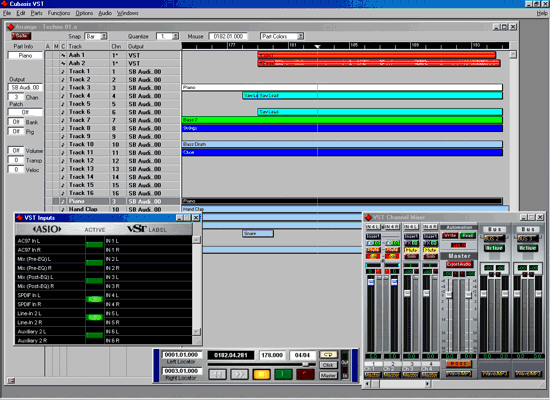Select the light blue Snare part

[258, 234]
